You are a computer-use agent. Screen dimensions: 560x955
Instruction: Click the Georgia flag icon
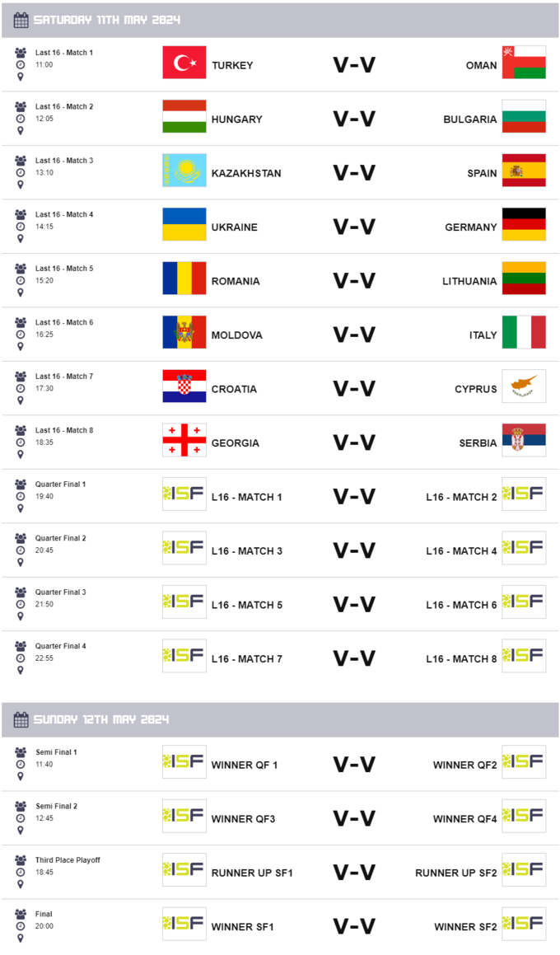pos(184,440)
